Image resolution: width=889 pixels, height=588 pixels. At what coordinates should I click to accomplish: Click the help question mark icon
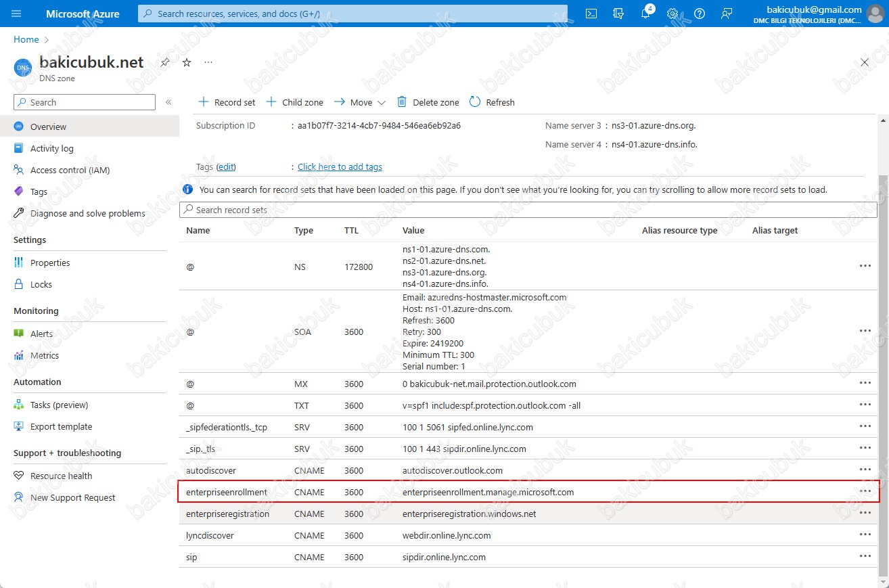pyautogui.click(x=700, y=14)
